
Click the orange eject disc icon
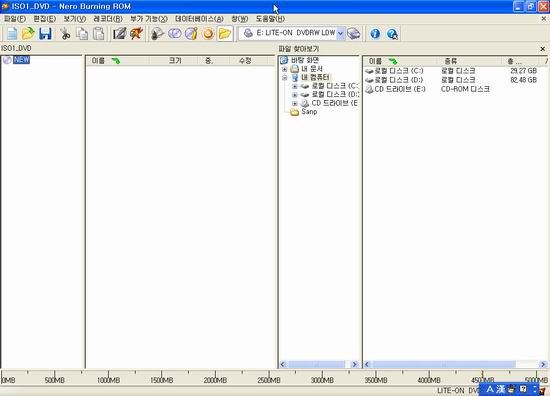(x=208, y=34)
